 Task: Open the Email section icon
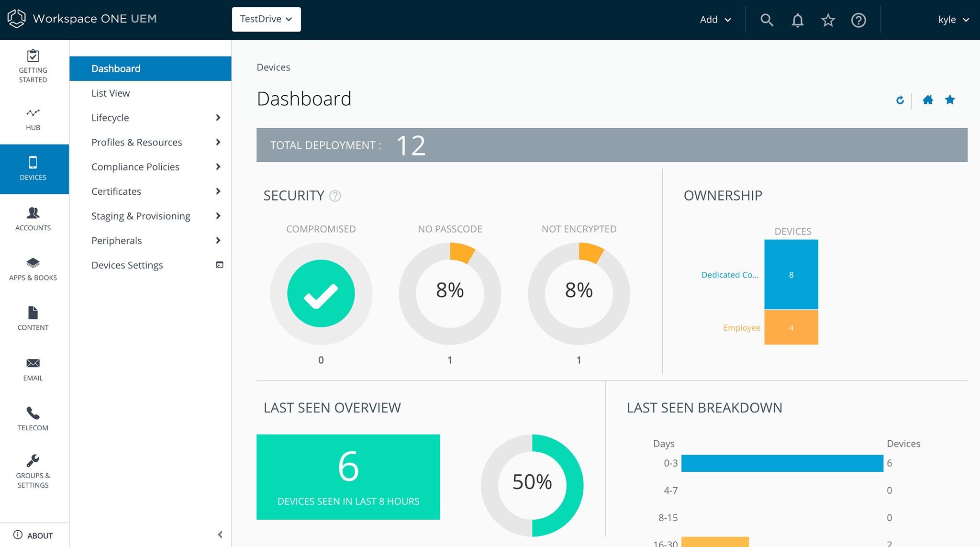click(33, 368)
